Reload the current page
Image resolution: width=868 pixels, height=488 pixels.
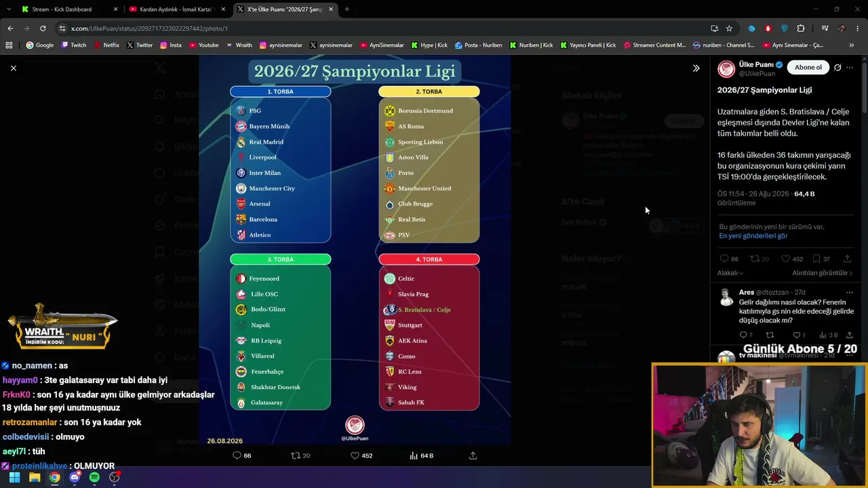coord(43,28)
